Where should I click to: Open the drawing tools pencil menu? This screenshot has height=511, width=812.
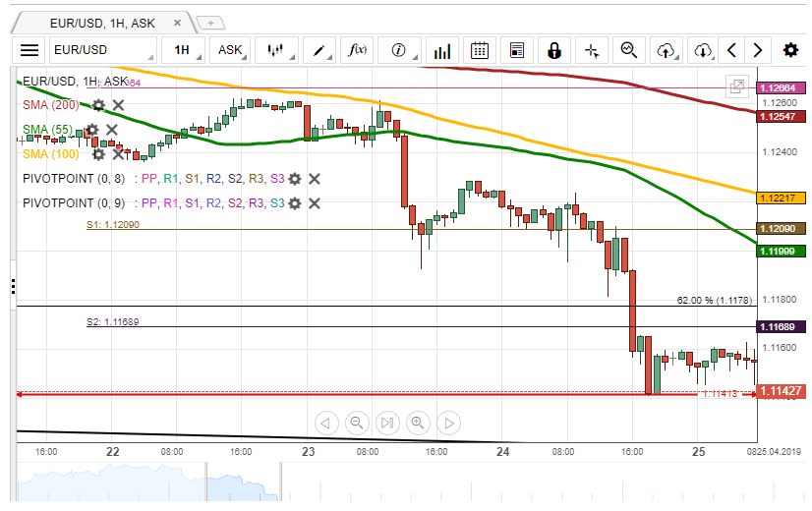click(x=319, y=50)
